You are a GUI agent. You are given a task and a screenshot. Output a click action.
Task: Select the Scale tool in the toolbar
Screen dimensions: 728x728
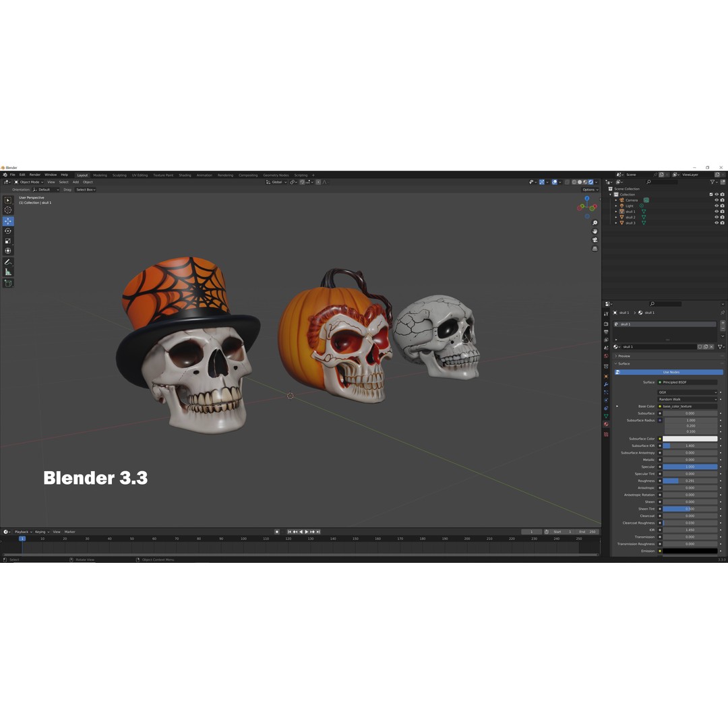pos(8,241)
